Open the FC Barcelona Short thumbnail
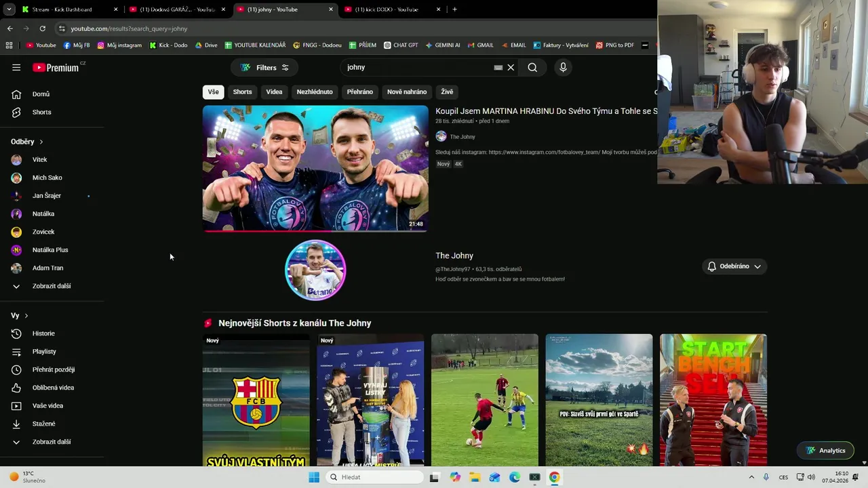Viewport: 868px width, 488px height. pyautogui.click(x=256, y=400)
